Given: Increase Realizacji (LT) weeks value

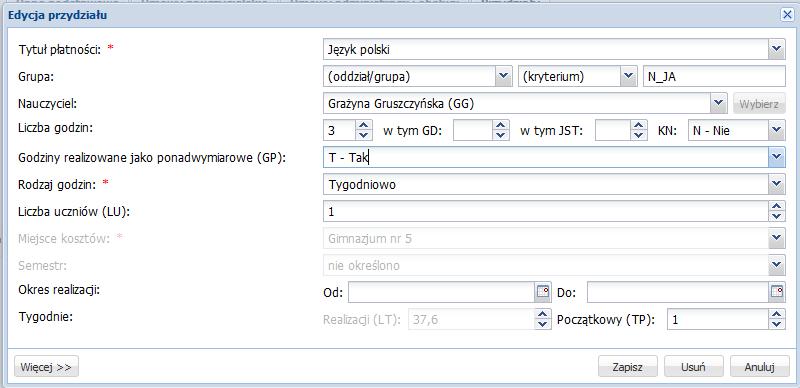Looking at the screenshot, I should tap(544, 315).
